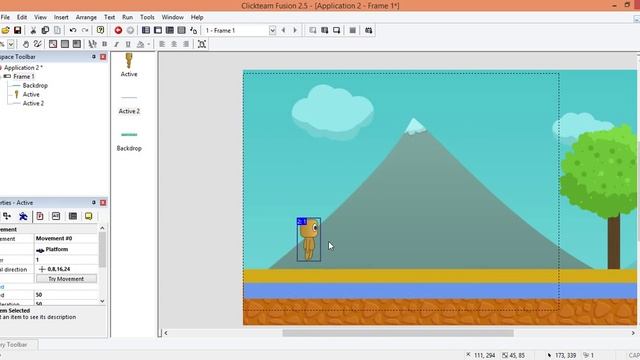Open the frame selector dropdown

tap(272, 30)
